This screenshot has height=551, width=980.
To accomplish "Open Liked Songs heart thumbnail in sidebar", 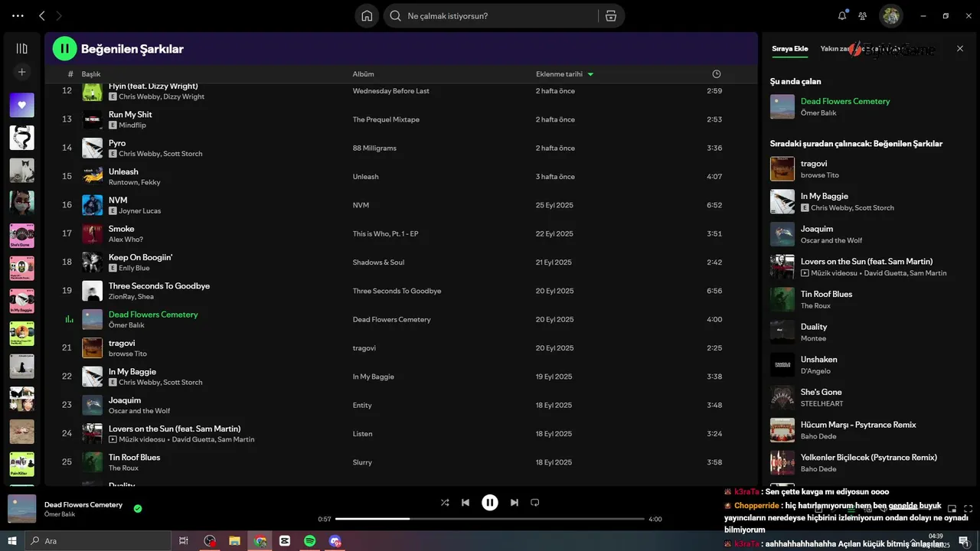I will tap(21, 105).
